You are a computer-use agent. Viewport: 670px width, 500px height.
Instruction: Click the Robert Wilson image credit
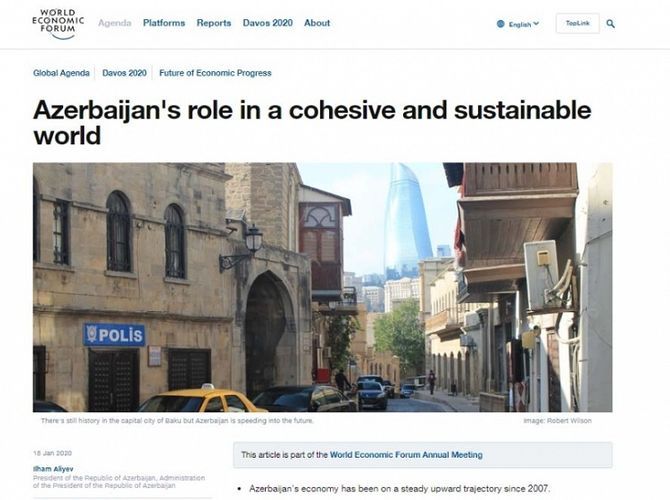click(557, 420)
